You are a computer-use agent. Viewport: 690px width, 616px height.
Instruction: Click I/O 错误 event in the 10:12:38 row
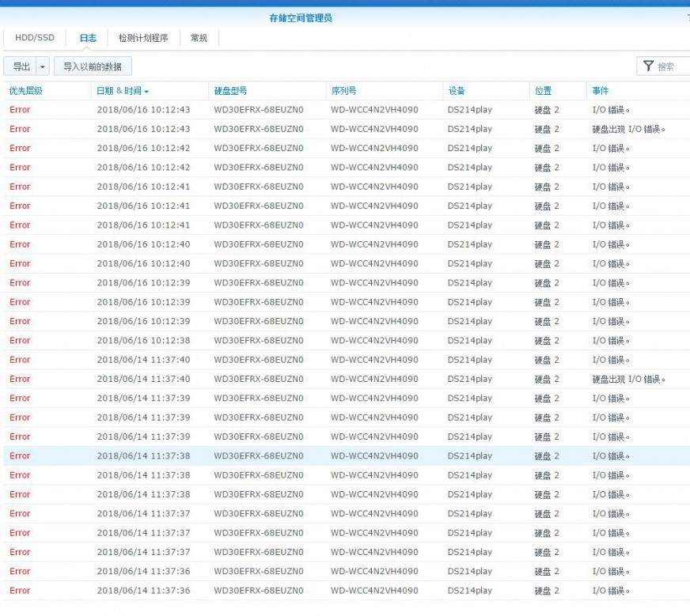tap(611, 340)
